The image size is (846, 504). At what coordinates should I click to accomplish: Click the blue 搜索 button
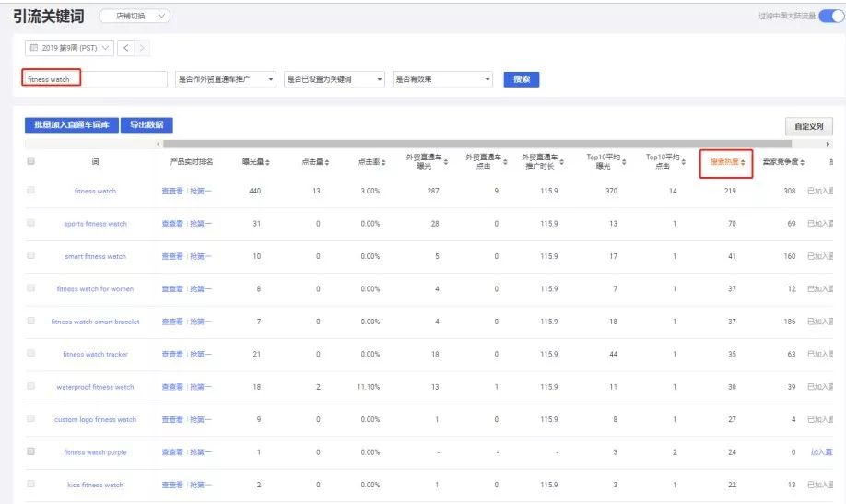522,79
